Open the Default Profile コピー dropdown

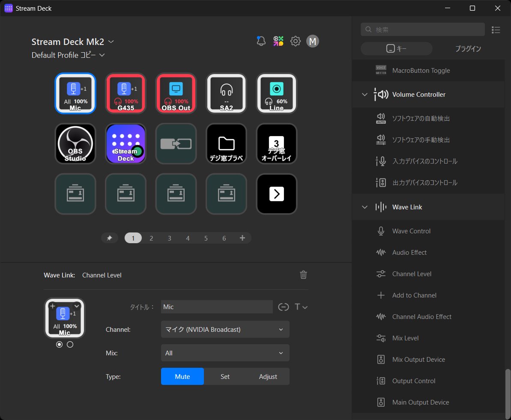pyautogui.click(x=68, y=55)
